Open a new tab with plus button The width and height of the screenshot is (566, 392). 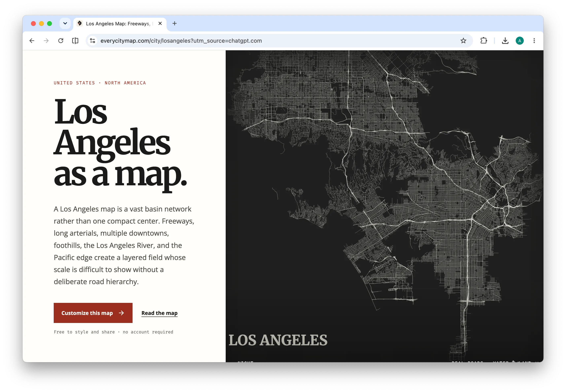pos(175,24)
